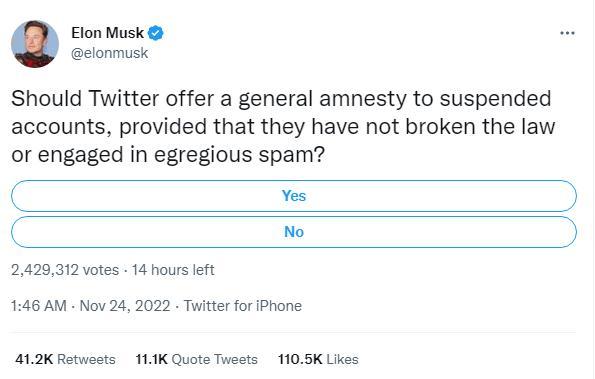Click the Quote Tweets label

point(215,359)
